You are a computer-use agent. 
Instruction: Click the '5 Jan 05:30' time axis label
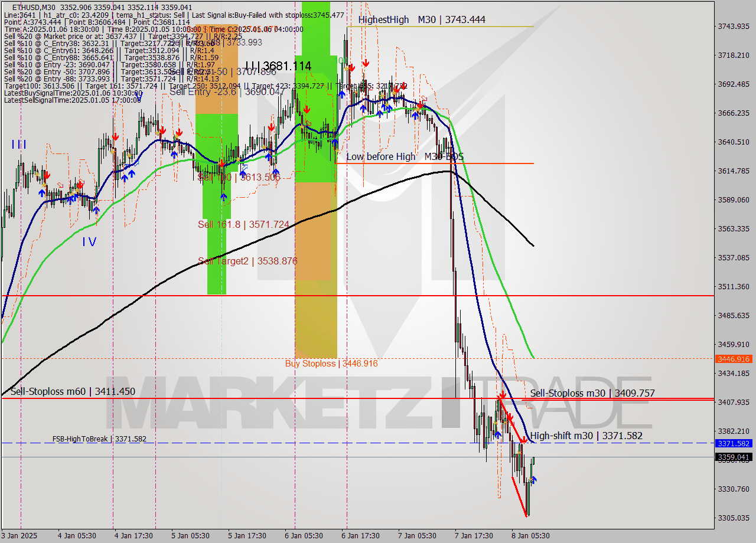[190, 536]
